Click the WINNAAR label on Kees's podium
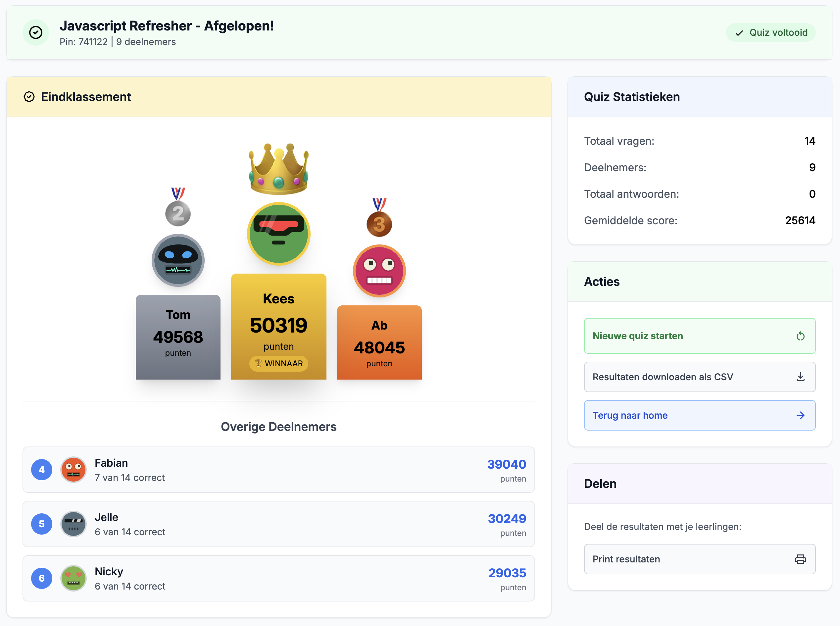The height and width of the screenshot is (626, 840). [x=278, y=363]
